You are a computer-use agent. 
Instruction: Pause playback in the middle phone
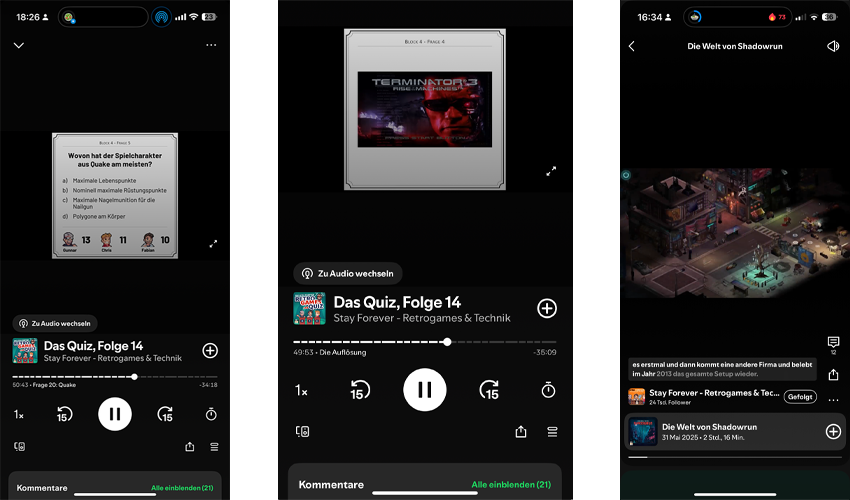425,390
